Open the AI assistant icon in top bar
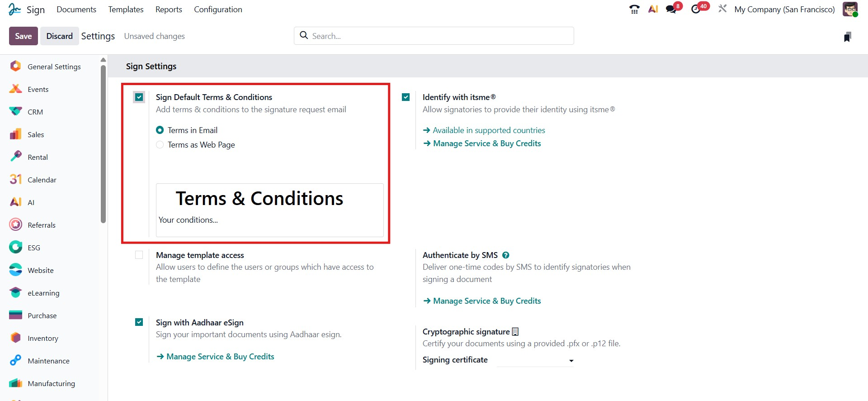This screenshot has width=868, height=401. coord(653,10)
